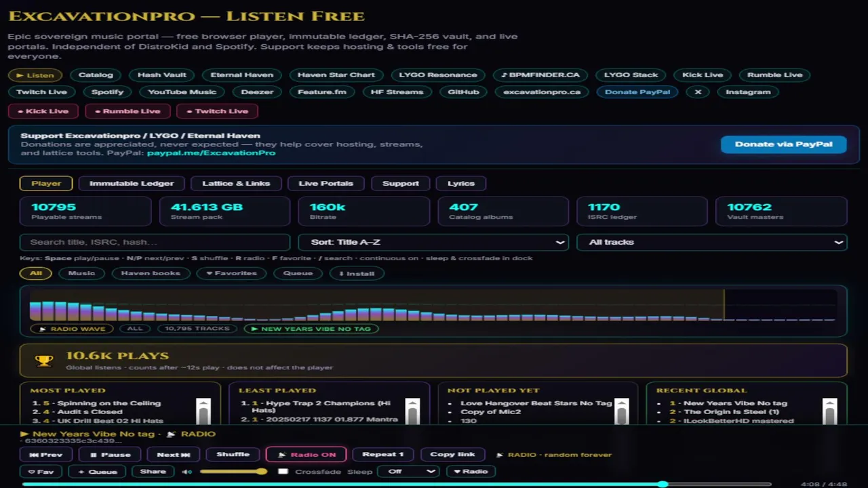This screenshot has width=868, height=488.
Task: Click the audio spectrum visualizer bars
Action: click(433, 306)
